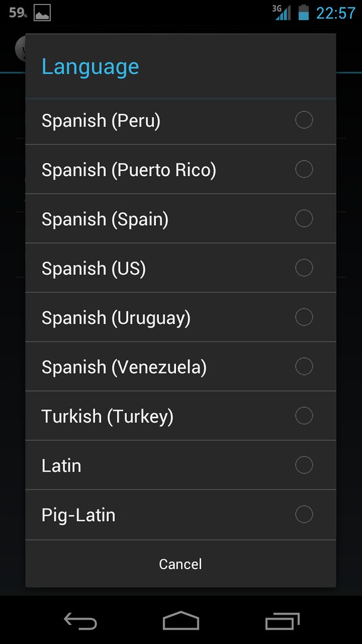Viewport: 362px width, 644px height.
Task: Pick the Turkish (Turkey) language entry
Action: click(x=180, y=416)
